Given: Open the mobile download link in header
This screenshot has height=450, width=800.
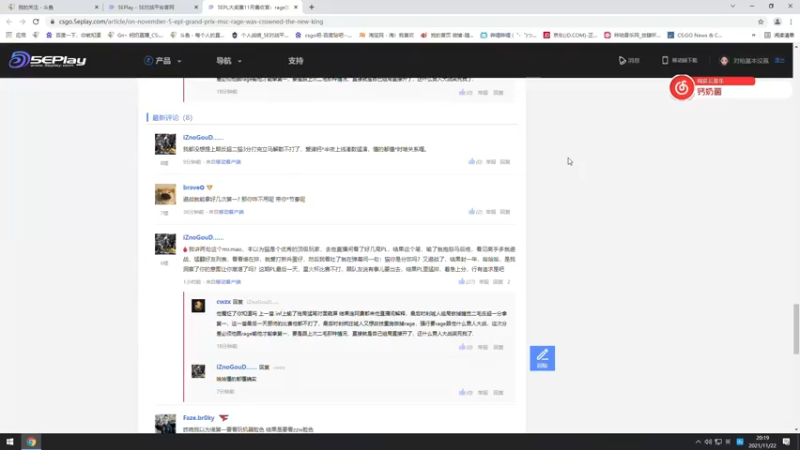Looking at the screenshot, I should tap(679, 60).
